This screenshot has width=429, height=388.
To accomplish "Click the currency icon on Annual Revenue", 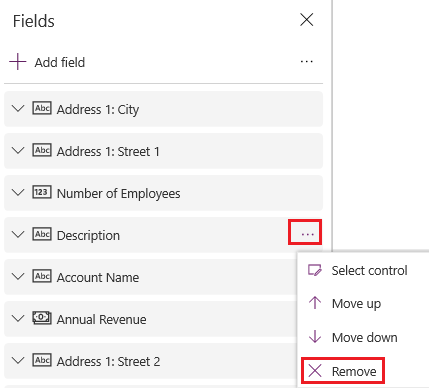I will click(x=42, y=318).
